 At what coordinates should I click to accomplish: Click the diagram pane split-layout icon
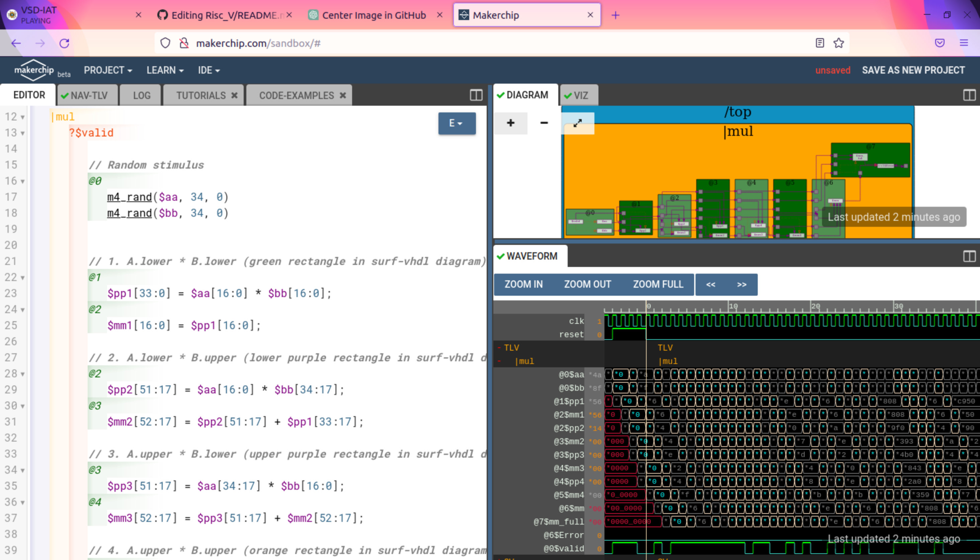tap(969, 95)
